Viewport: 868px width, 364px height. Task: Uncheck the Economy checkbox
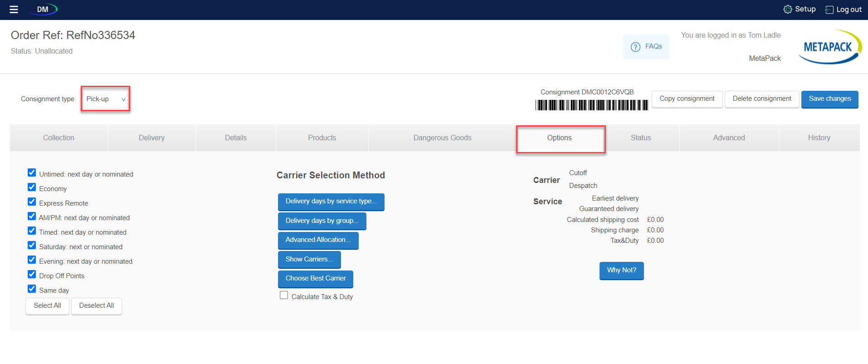click(x=32, y=187)
